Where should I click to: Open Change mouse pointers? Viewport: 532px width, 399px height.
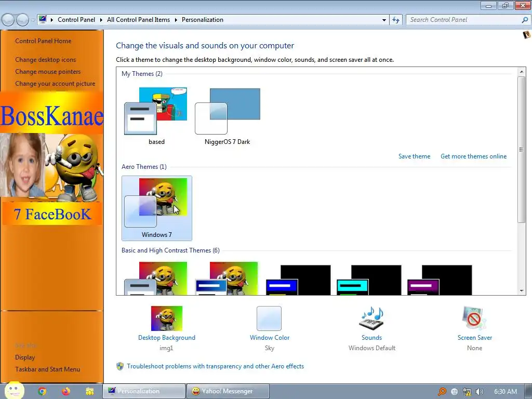point(48,72)
